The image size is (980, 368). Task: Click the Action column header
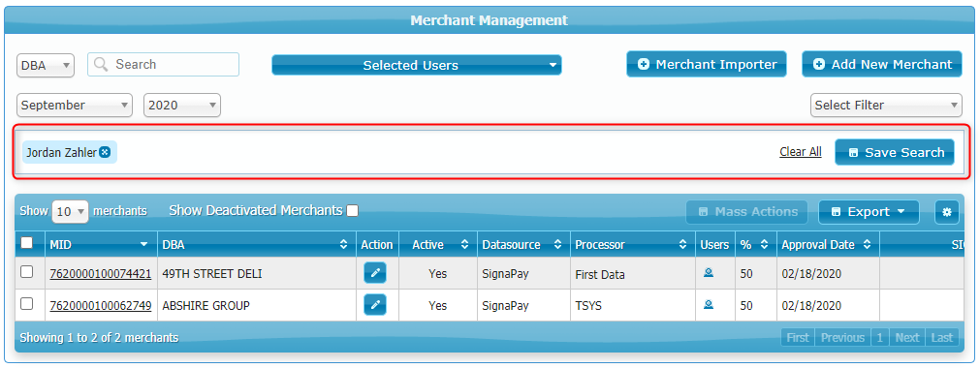pos(377,245)
